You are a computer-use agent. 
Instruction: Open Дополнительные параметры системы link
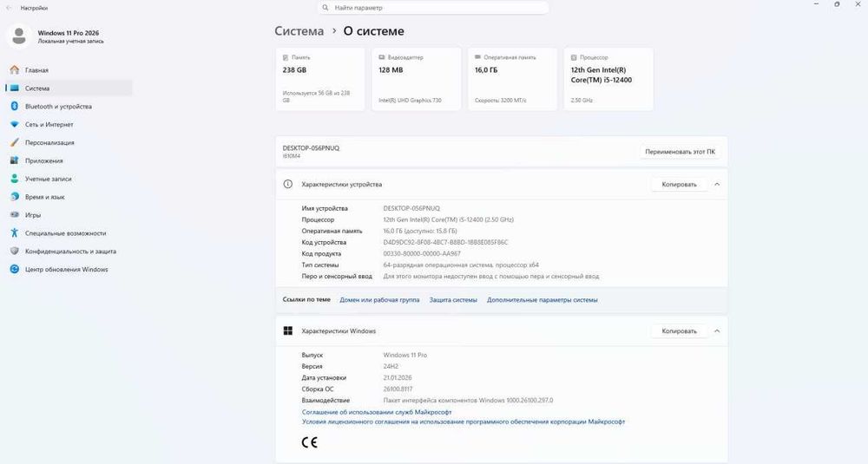(542, 300)
